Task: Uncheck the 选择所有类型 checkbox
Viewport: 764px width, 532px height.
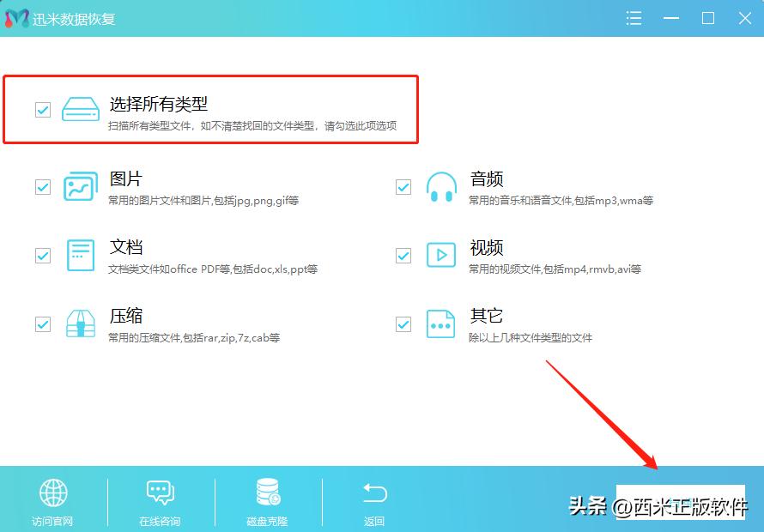Action: tap(42, 109)
